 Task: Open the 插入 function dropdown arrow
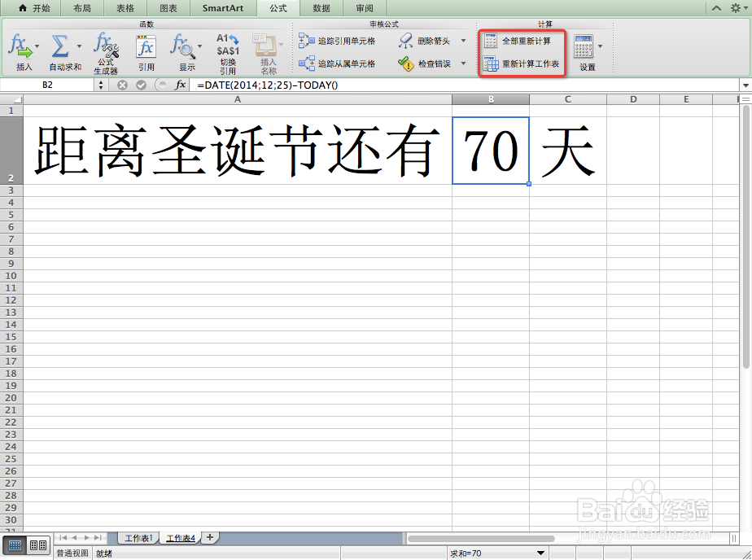(36, 46)
